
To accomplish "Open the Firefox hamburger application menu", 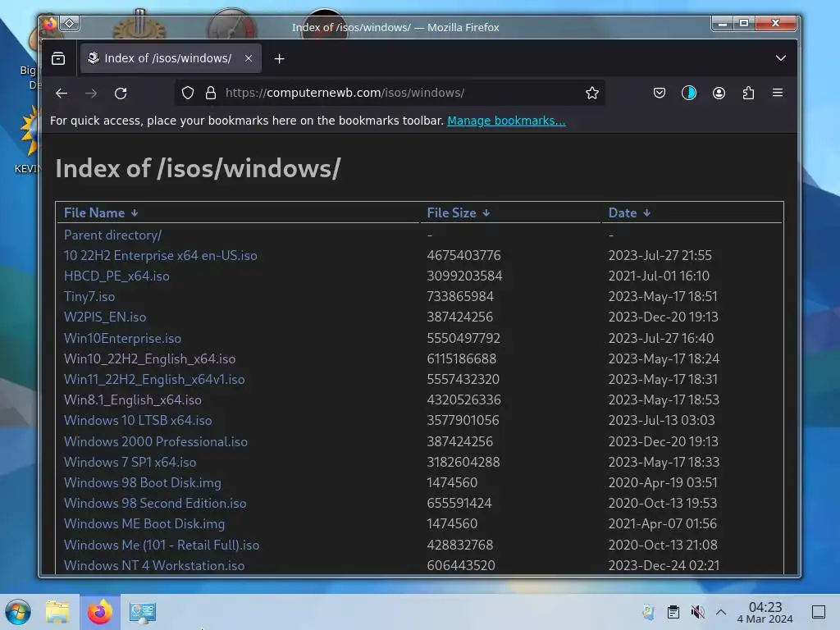I will 778,94.
